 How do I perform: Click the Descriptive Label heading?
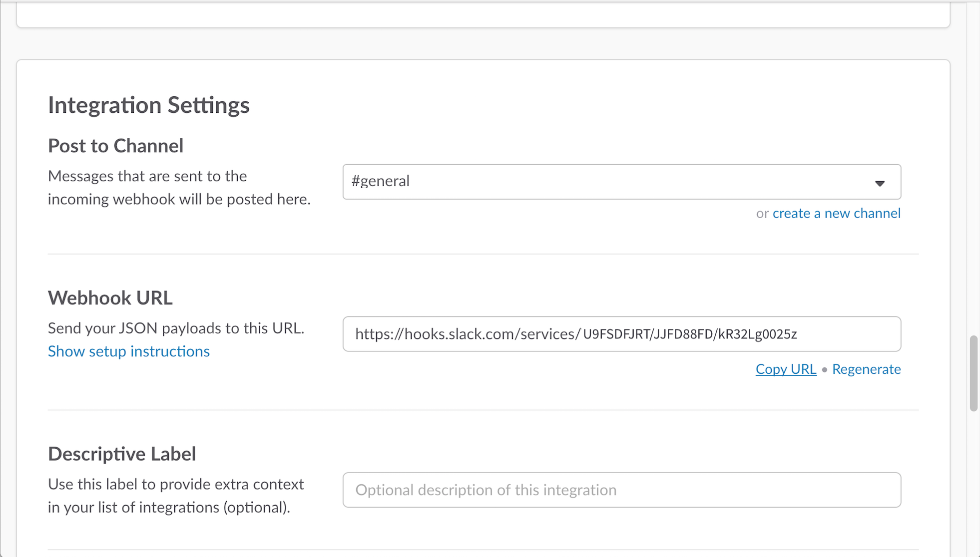pyautogui.click(x=122, y=454)
